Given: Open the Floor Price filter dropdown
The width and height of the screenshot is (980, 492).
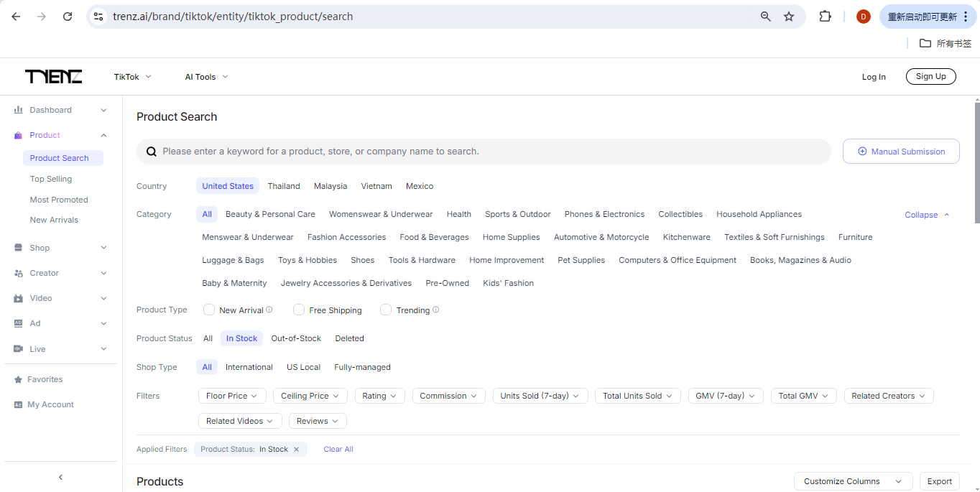Looking at the screenshot, I should [x=232, y=396].
